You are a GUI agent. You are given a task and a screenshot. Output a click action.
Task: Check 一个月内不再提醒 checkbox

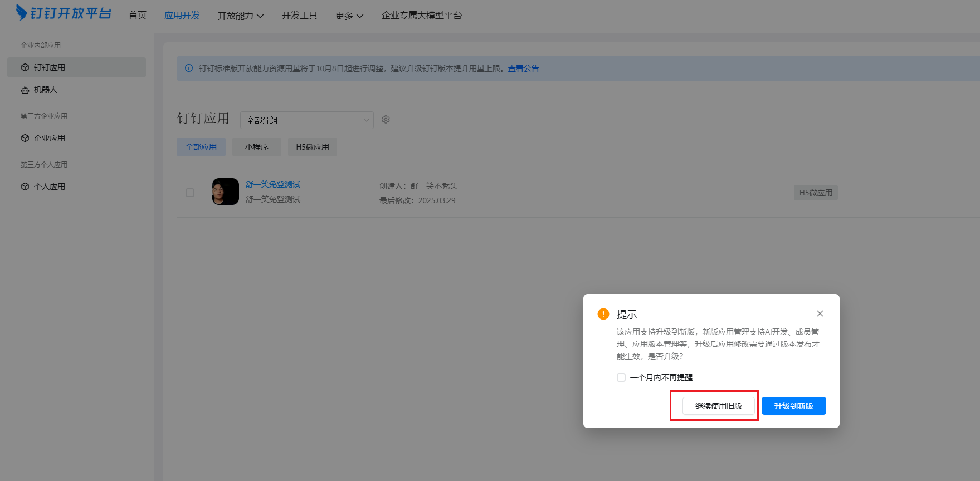pos(621,377)
